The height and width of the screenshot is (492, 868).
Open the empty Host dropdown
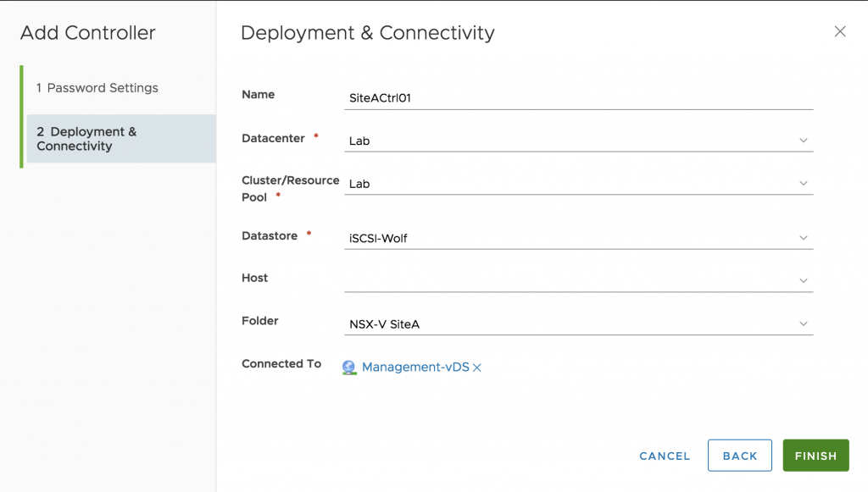point(578,281)
